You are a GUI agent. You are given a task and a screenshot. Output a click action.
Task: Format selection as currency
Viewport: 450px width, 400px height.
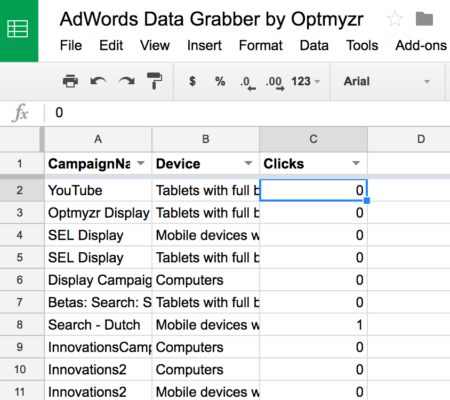pyautogui.click(x=192, y=81)
